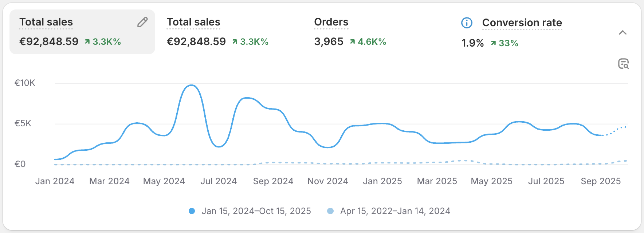This screenshot has height=233, width=644.
Task: Open the Orders metric details
Action: coord(331,22)
